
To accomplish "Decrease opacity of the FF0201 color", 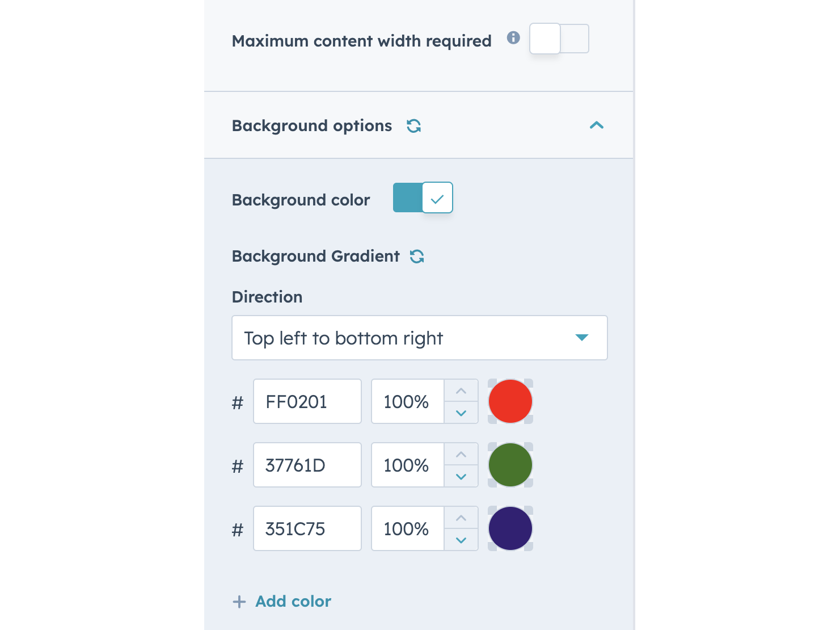I will (x=461, y=413).
